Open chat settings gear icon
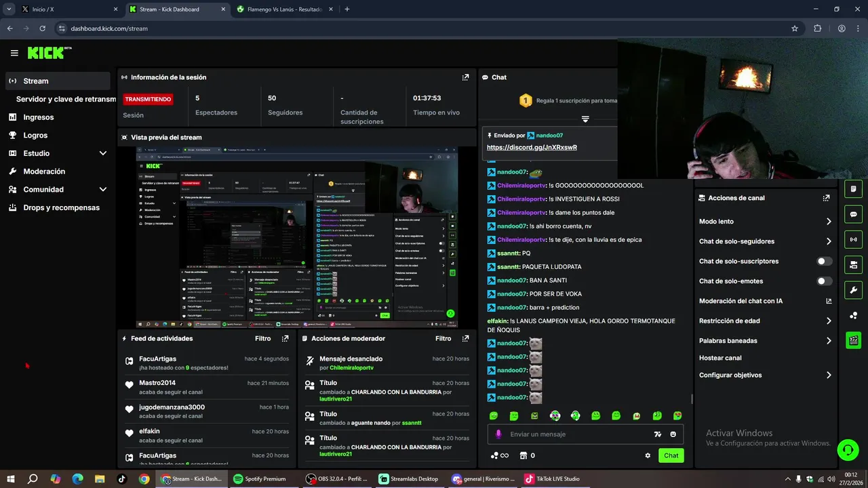Image resolution: width=868 pixels, height=488 pixels. coord(648,455)
